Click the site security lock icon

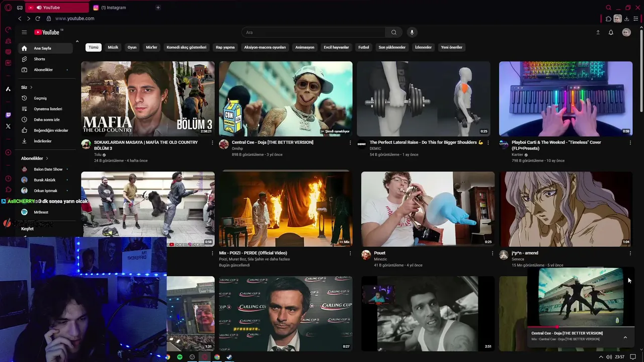(x=49, y=19)
